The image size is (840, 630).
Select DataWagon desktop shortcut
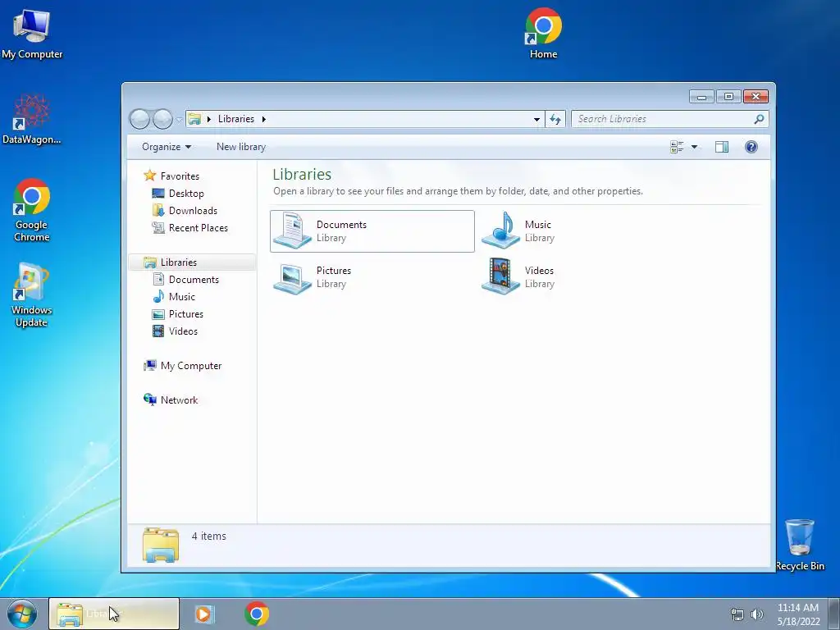[x=32, y=119]
